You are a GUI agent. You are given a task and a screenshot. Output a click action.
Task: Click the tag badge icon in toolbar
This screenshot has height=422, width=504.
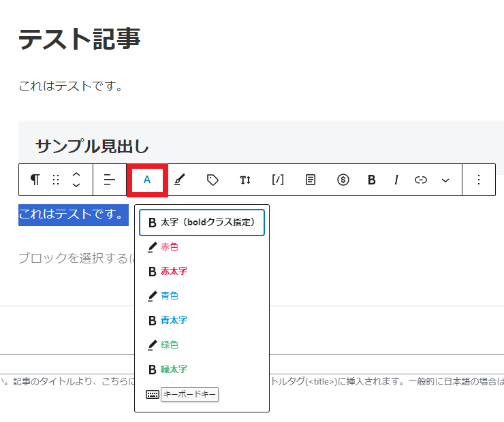pos(212,180)
